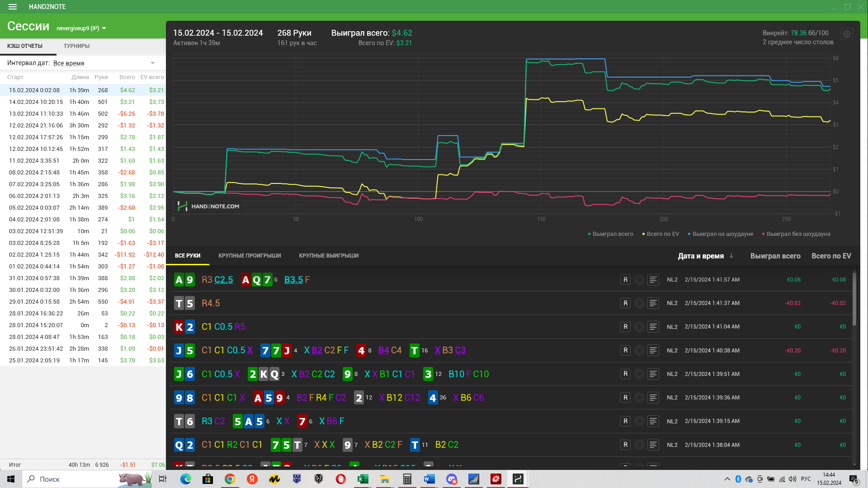Screen dimensions: 868x488
Task: Open Opera browser from taskbar
Action: pyautogui.click(x=341, y=479)
